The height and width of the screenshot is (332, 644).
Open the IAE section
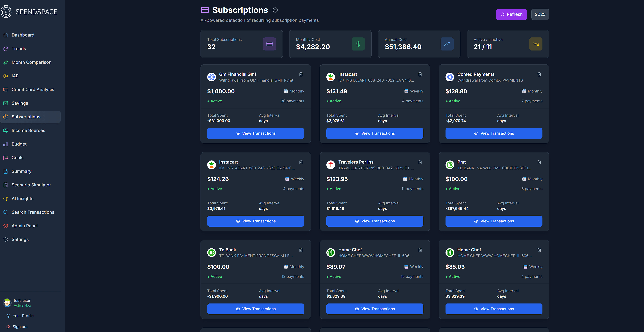(x=30, y=76)
